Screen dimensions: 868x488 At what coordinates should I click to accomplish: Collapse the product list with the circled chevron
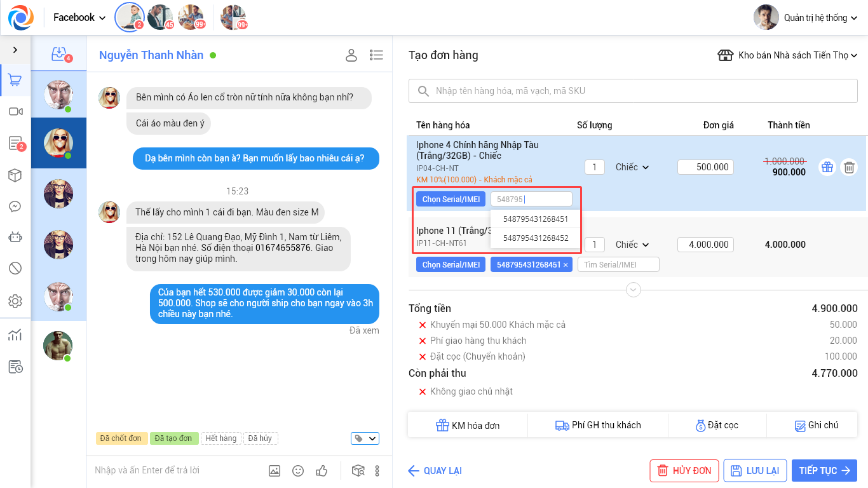(x=633, y=290)
